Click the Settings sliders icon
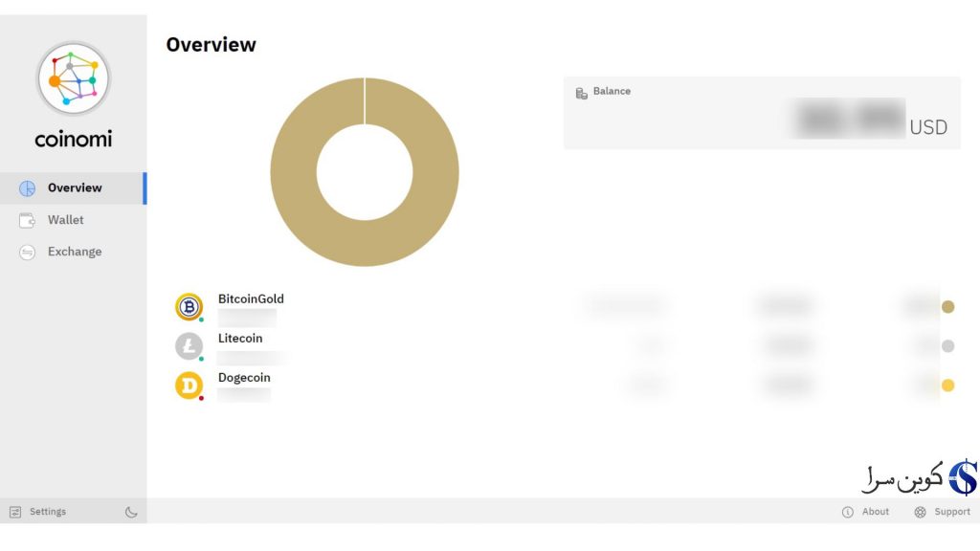The image size is (980, 551). point(15,512)
